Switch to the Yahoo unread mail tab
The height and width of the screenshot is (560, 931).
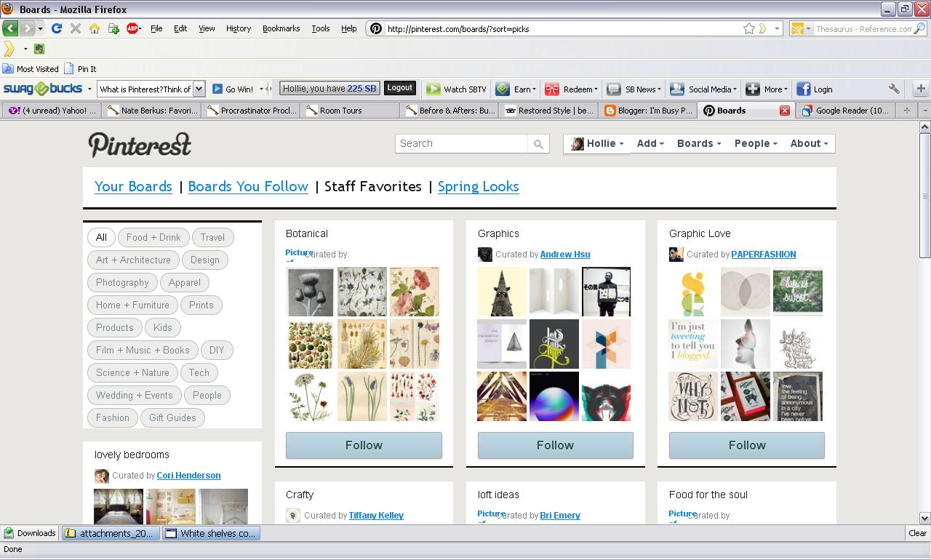coord(52,111)
